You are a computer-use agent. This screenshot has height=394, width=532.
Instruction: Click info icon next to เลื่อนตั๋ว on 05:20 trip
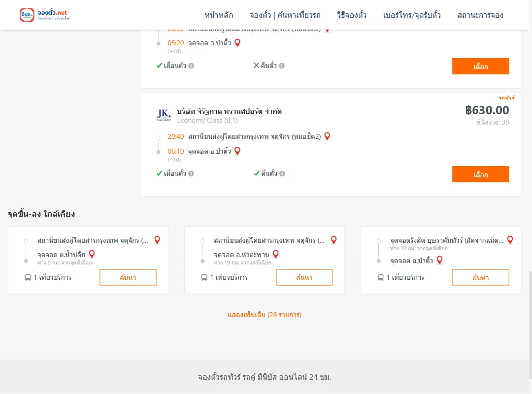[x=191, y=66]
